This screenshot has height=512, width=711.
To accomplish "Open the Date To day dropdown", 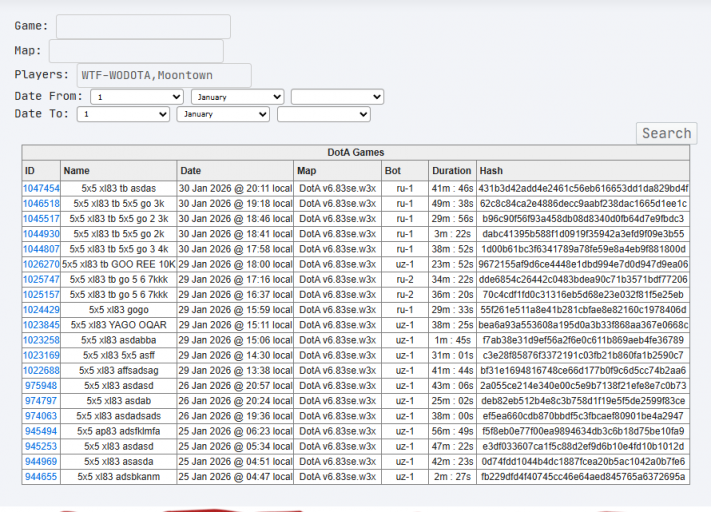I will point(123,114).
